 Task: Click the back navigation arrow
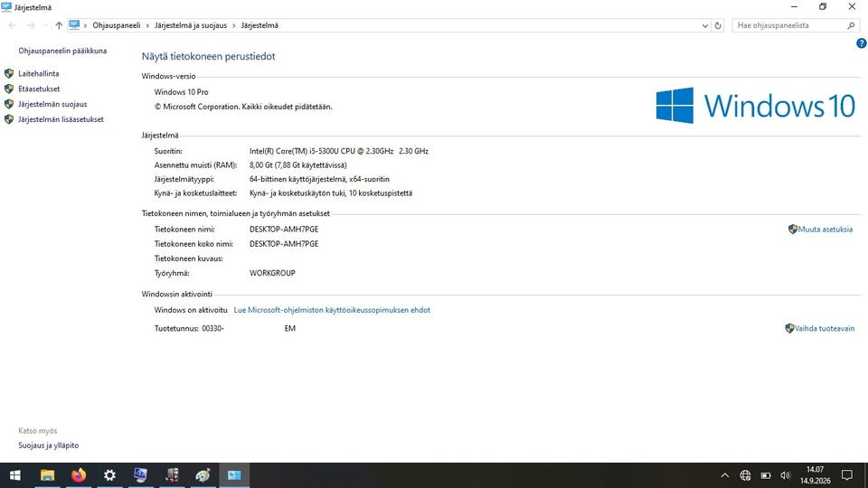(x=12, y=25)
